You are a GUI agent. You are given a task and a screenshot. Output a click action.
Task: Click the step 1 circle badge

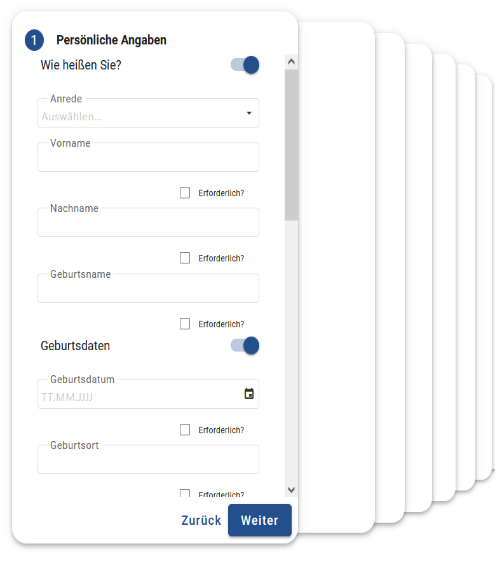coord(34,40)
